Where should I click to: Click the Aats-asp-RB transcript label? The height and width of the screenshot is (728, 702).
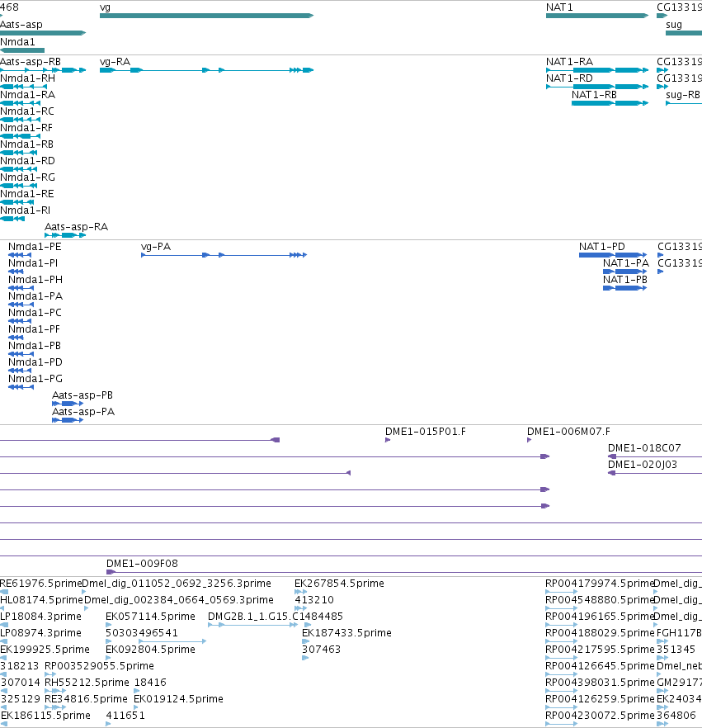31,62
